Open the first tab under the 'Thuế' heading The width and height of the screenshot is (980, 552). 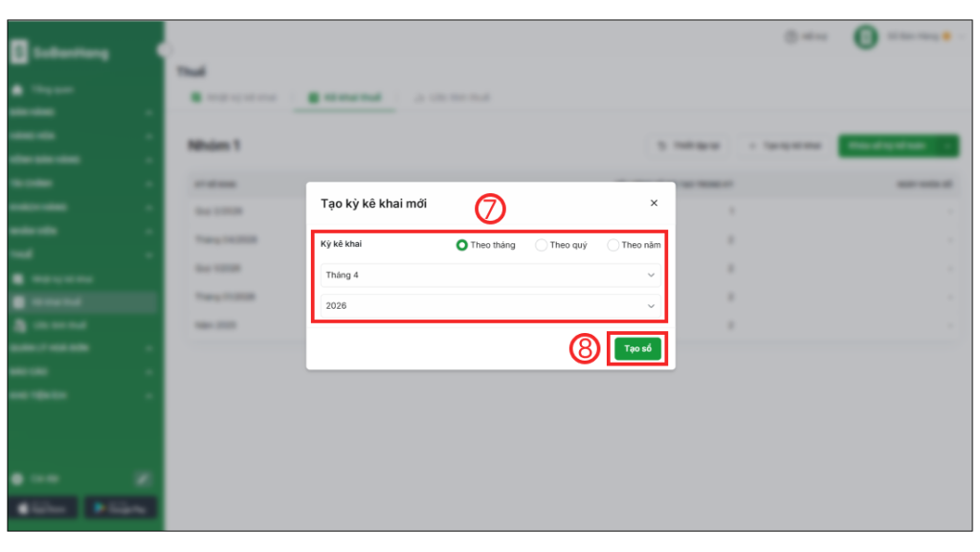point(231,98)
